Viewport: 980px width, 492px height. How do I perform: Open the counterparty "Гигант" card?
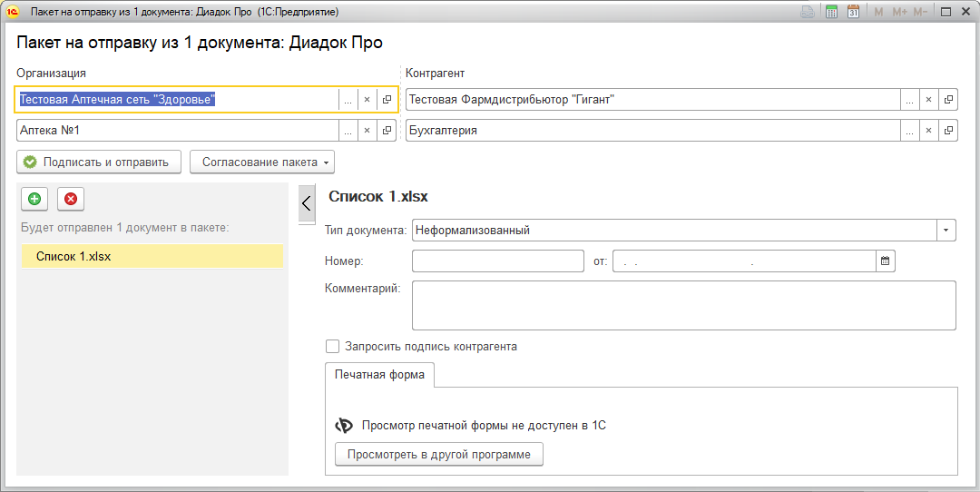948,100
